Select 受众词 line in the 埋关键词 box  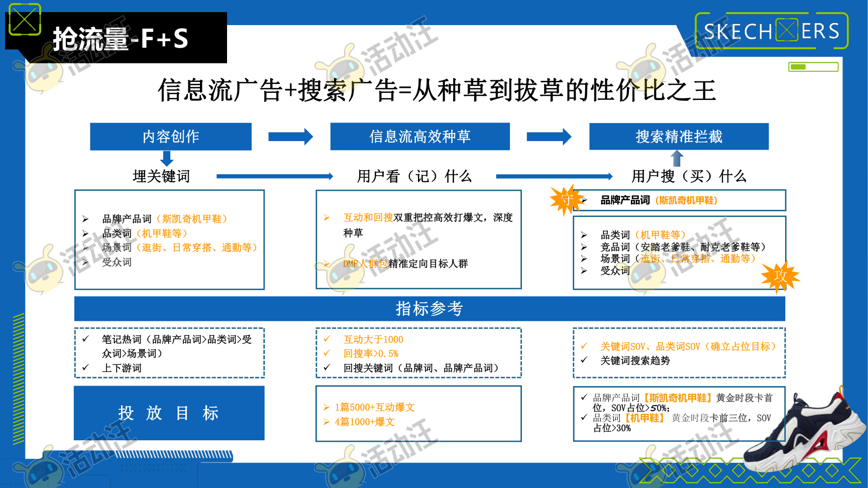pos(117,262)
